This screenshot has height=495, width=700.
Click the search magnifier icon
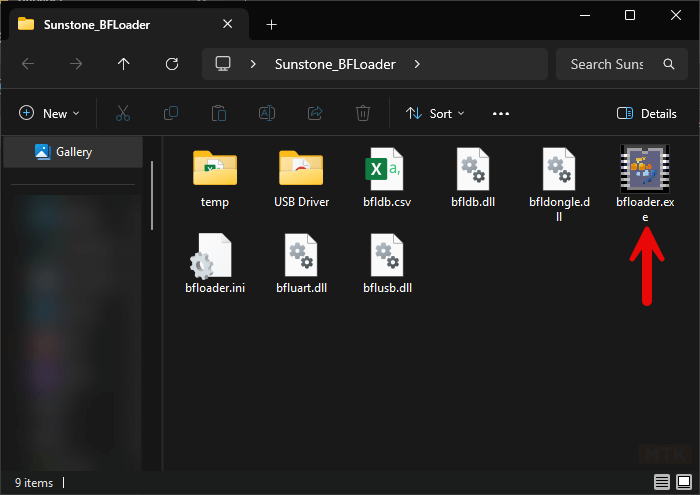[x=668, y=64]
